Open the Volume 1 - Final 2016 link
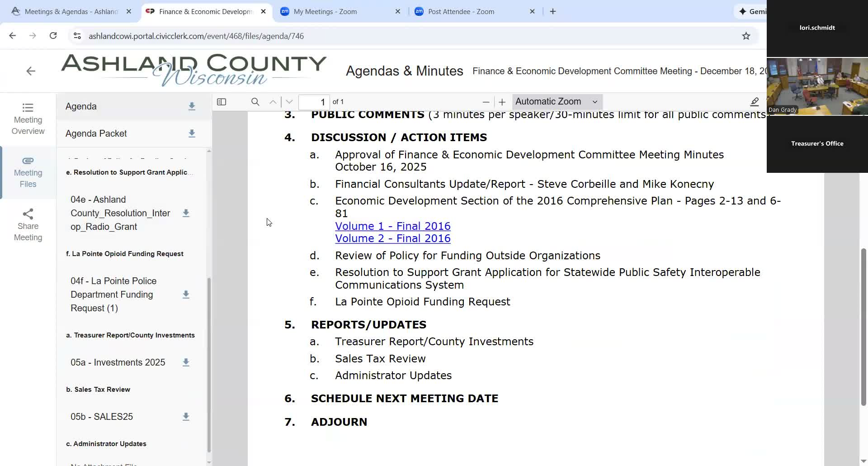Viewport: 868px width, 466px height. point(392,226)
